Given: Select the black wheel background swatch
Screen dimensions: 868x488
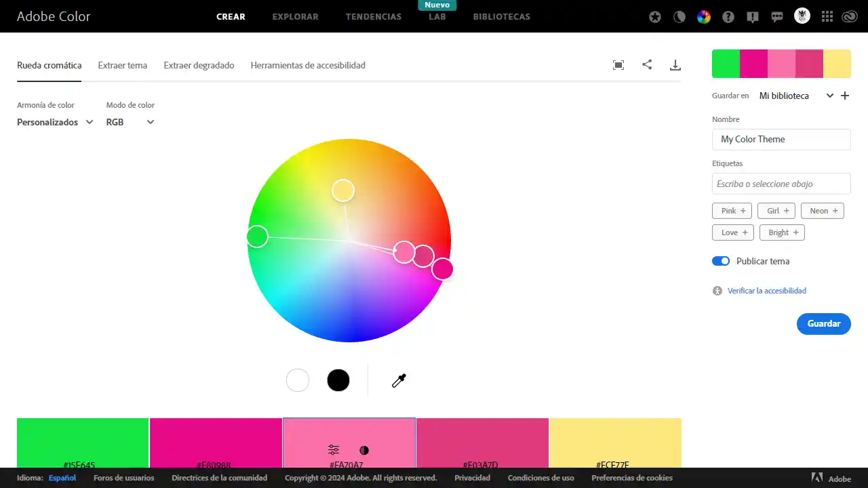Looking at the screenshot, I should (x=338, y=380).
